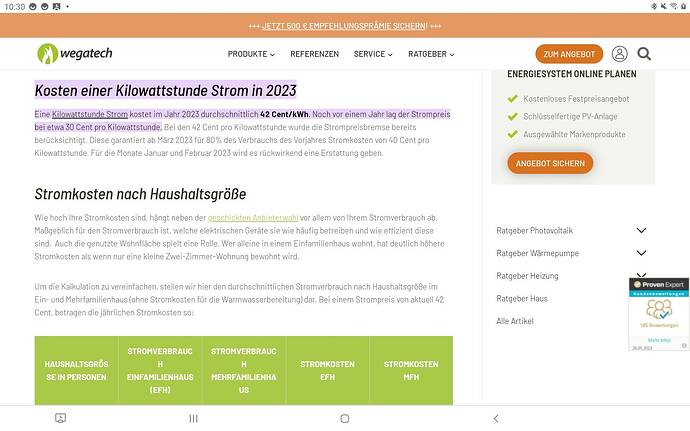Expand the SERVICE menu
The height and width of the screenshot is (431, 690).
pos(373,54)
